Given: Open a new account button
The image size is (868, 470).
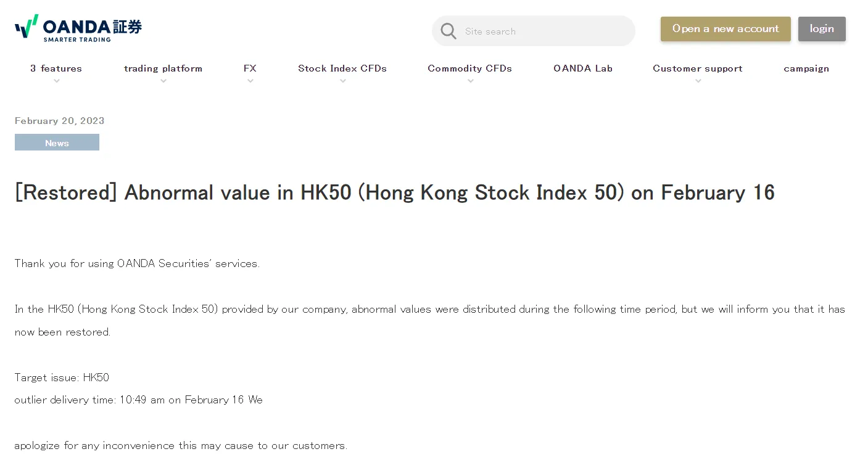Looking at the screenshot, I should pos(725,29).
